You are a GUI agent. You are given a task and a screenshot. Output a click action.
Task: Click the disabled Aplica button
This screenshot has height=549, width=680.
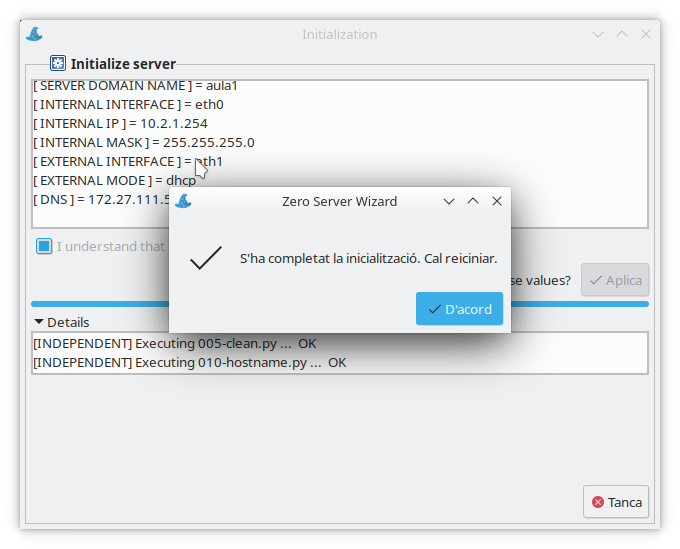615,280
